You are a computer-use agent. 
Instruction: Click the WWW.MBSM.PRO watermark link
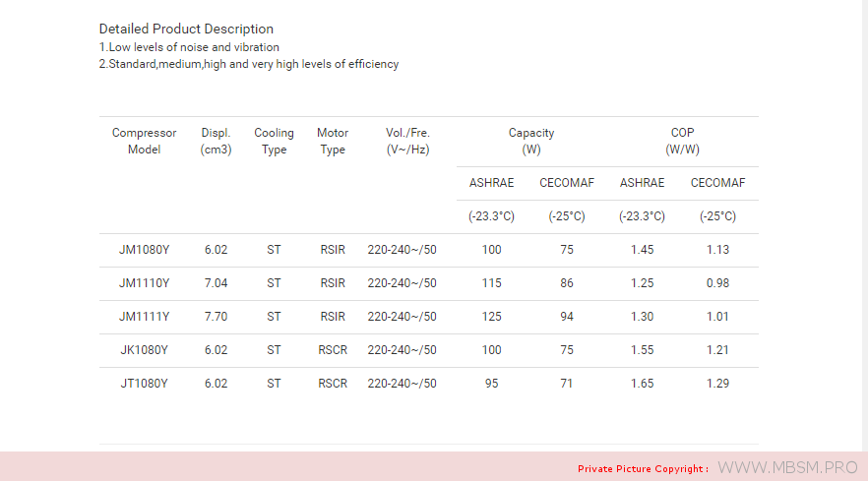788,467
